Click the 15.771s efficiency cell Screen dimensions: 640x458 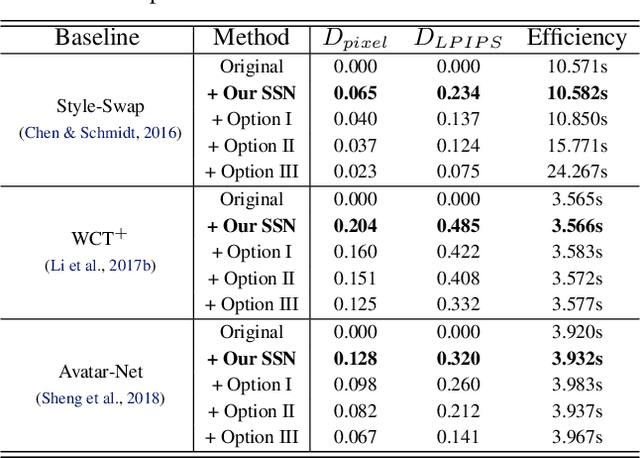click(576, 146)
